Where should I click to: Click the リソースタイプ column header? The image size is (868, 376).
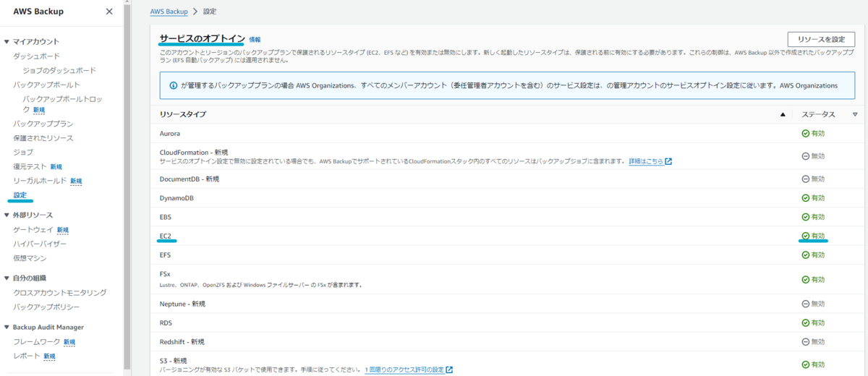coord(183,114)
